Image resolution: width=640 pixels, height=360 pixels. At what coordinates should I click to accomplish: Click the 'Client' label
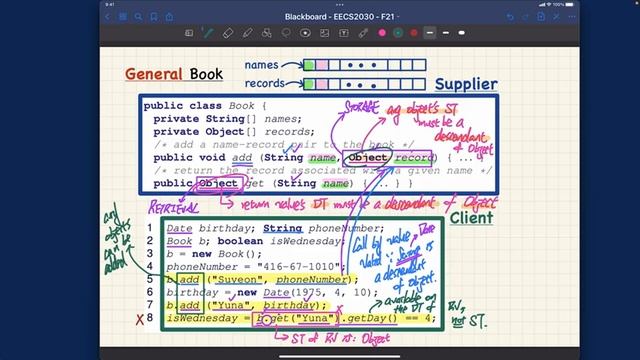[x=471, y=218]
